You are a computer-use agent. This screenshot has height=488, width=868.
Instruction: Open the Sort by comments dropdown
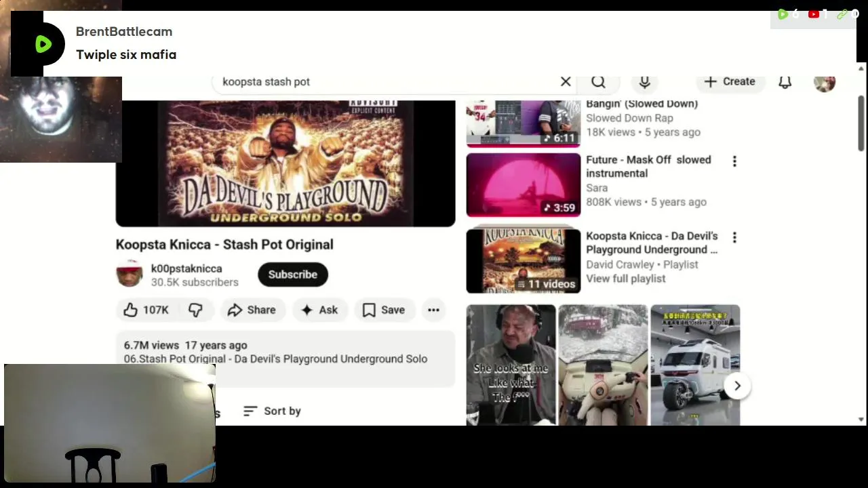click(272, 411)
